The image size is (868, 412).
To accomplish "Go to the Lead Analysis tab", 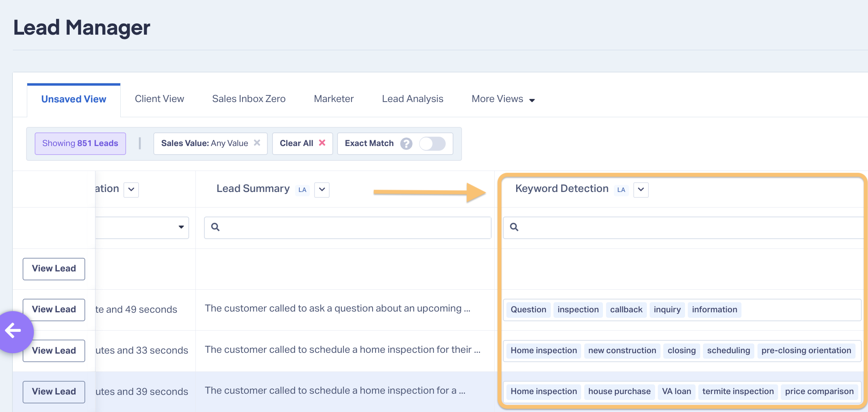I will (413, 99).
